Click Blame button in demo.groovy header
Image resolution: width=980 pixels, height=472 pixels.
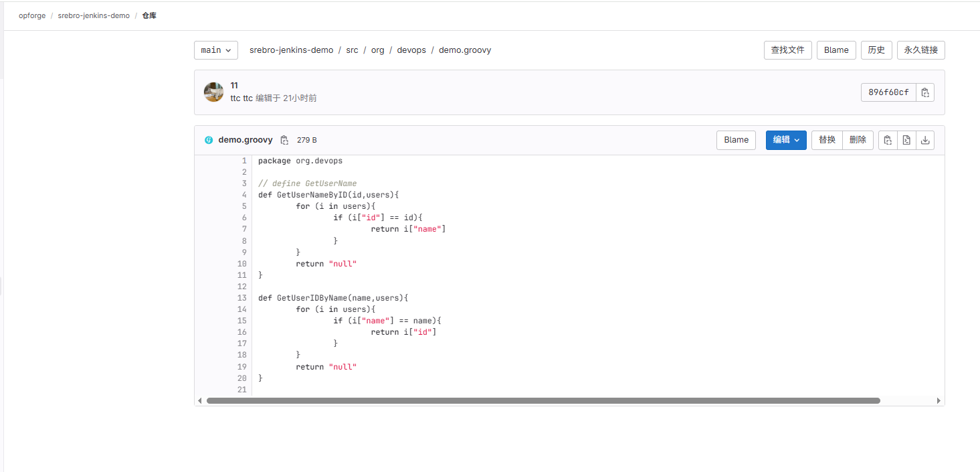click(x=736, y=140)
